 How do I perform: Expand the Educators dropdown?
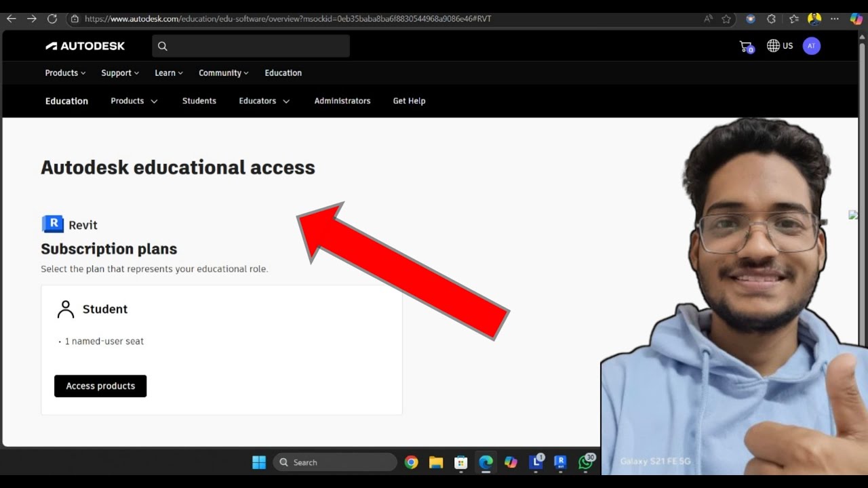point(264,101)
